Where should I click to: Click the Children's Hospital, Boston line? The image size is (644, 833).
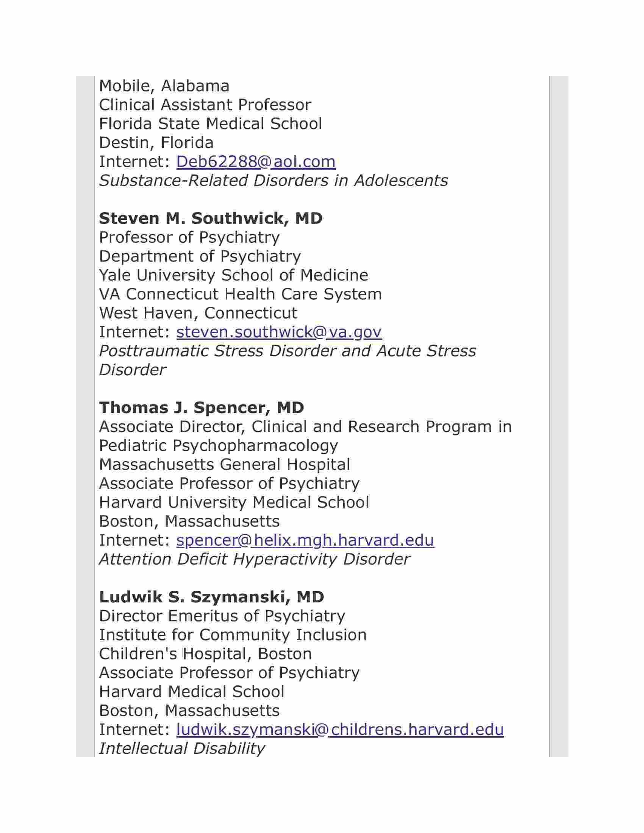tap(206, 654)
